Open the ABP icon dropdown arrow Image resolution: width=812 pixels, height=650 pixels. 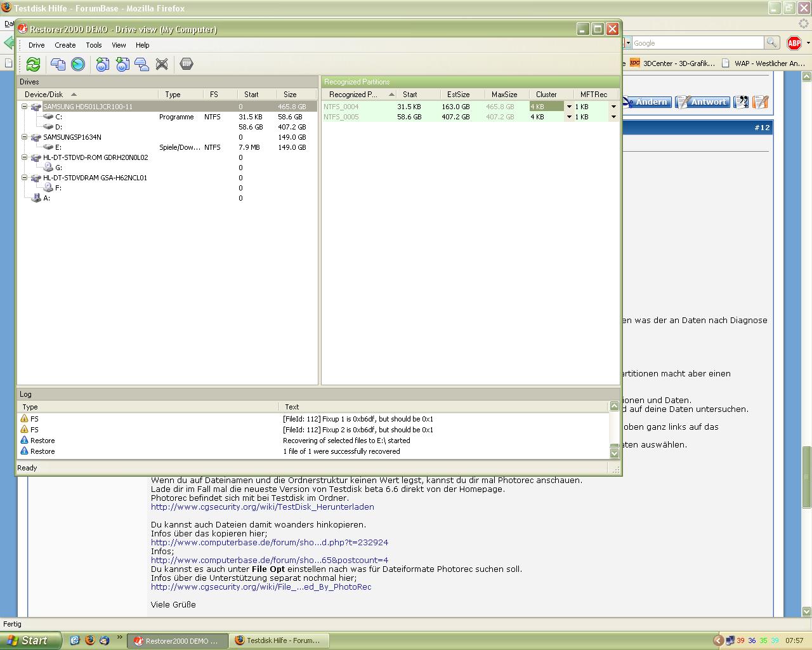click(x=808, y=43)
